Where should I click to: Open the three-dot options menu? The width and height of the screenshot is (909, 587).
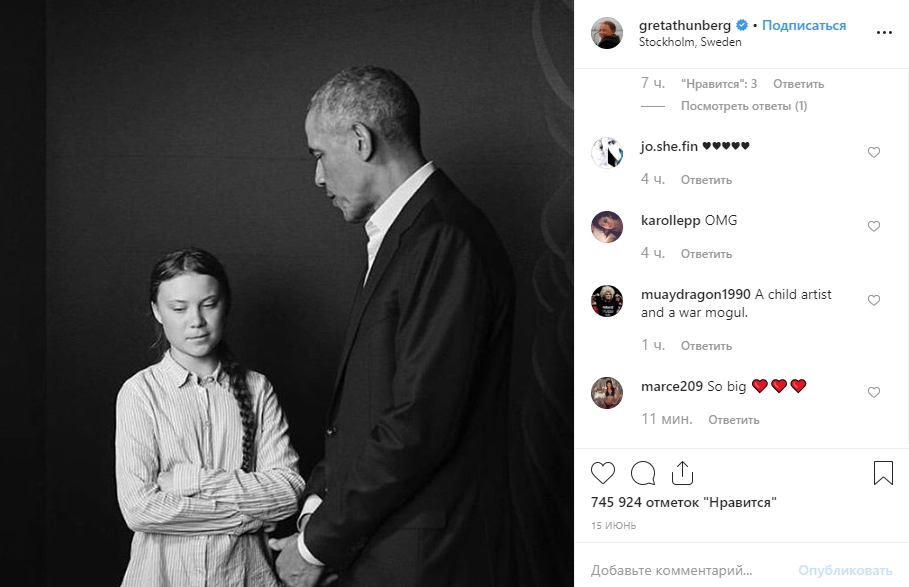tap(884, 32)
